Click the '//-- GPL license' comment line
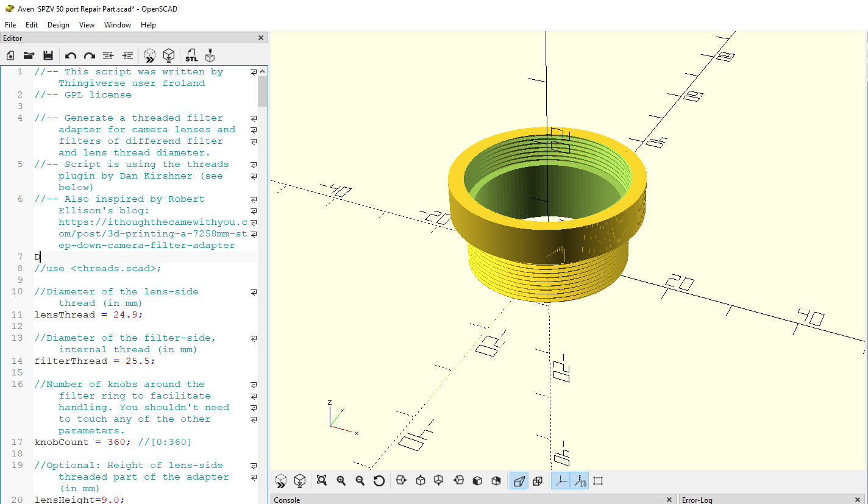This screenshot has height=504, width=868. [x=83, y=95]
